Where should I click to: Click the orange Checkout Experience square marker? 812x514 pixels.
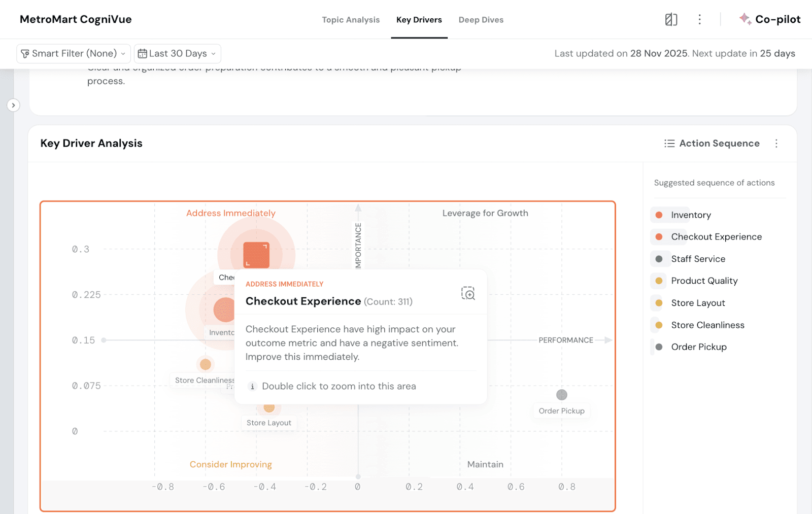pyautogui.click(x=256, y=255)
